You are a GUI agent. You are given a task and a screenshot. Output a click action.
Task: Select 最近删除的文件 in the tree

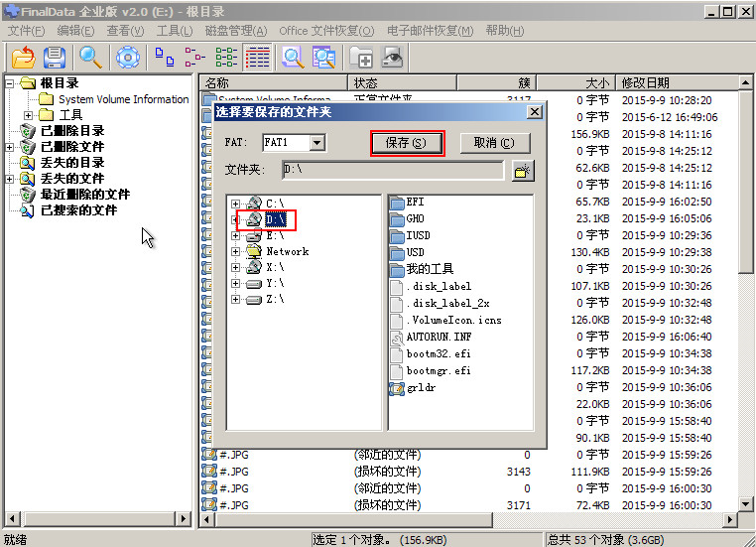85,195
